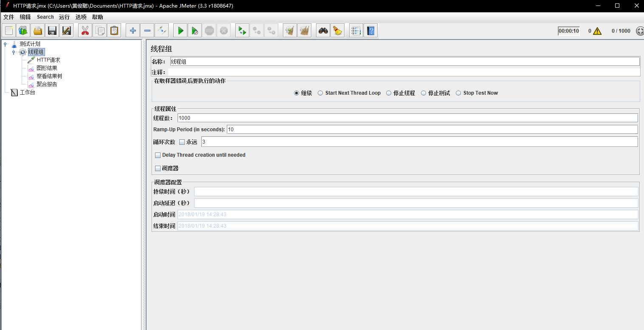Click the elapsed time 00:00:10 display
This screenshot has width=644, height=330.
(569, 31)
